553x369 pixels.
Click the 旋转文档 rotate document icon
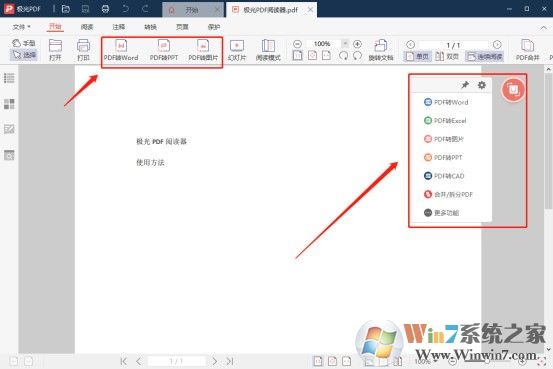click(381, 50)
